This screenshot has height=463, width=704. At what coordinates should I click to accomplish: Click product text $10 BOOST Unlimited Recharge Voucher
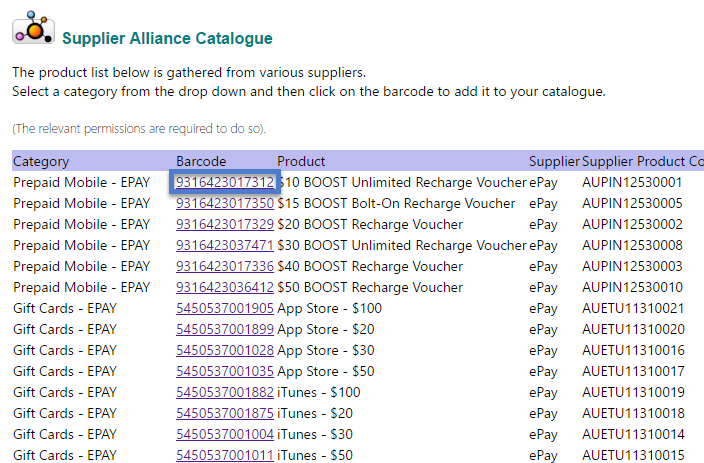pyautogui.click(x=401, y=182)
